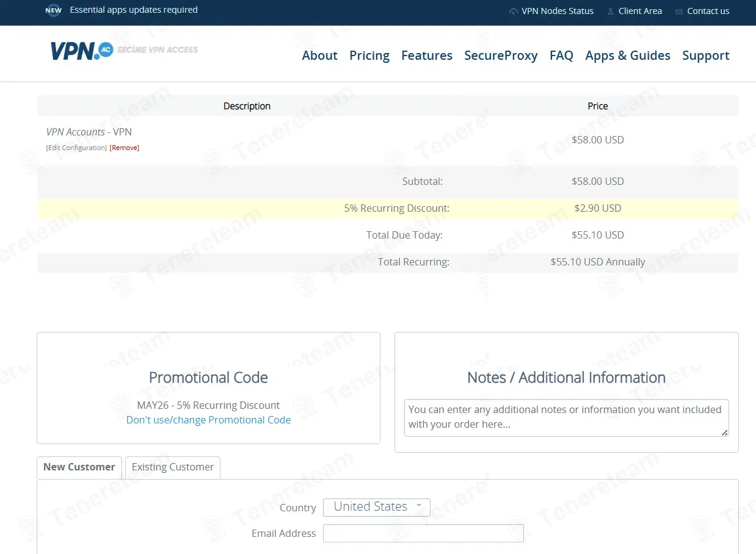Switch to the Existing Customer tab
The width and height of the screenshot is (756, 554).
click(173, 467)
